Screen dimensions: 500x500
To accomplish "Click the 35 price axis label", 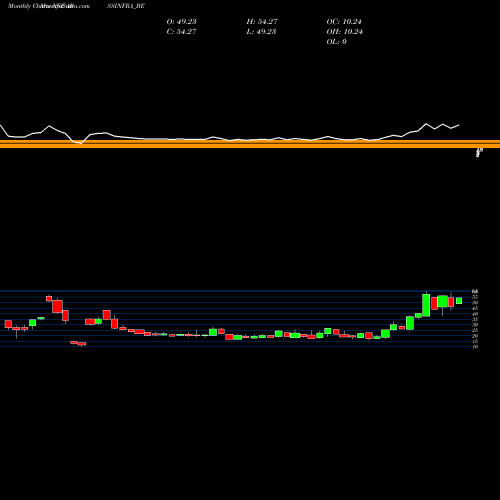I will (475, 319).
